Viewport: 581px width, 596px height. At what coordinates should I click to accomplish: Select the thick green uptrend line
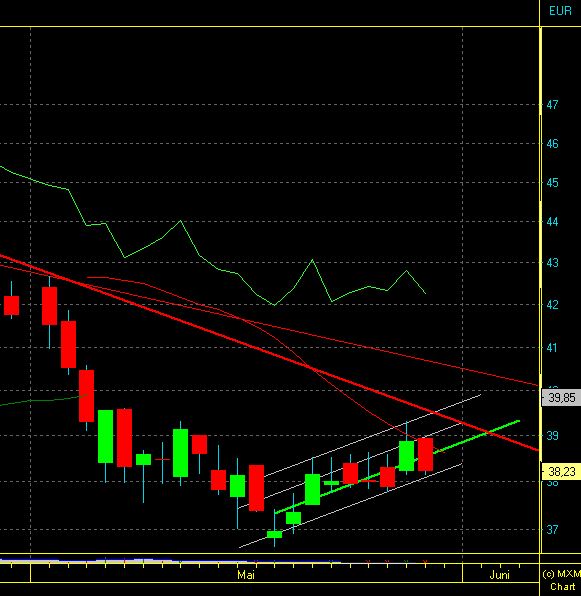click(397, 468)
